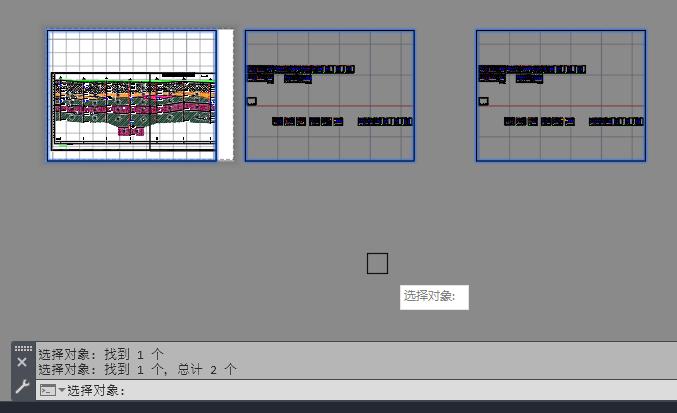Open recent commands dropdown arrow

click(x=62, y=390)
